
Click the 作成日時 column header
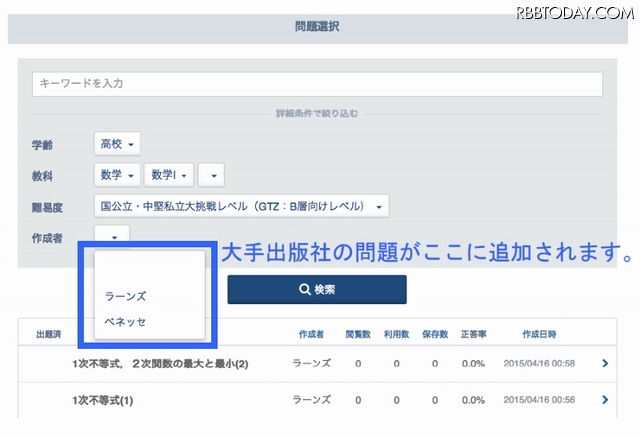click(539, 335)
